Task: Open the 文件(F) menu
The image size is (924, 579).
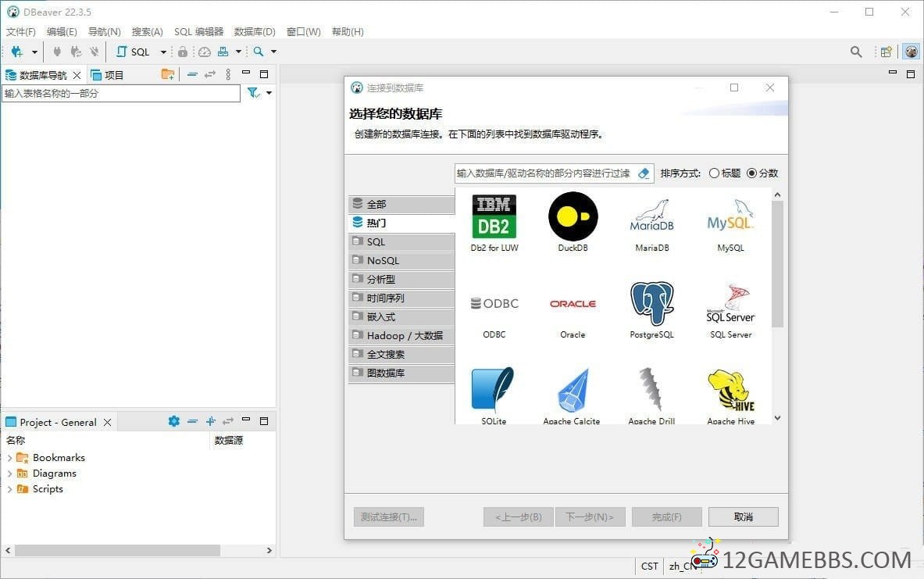Action: [x=20, y=31]
